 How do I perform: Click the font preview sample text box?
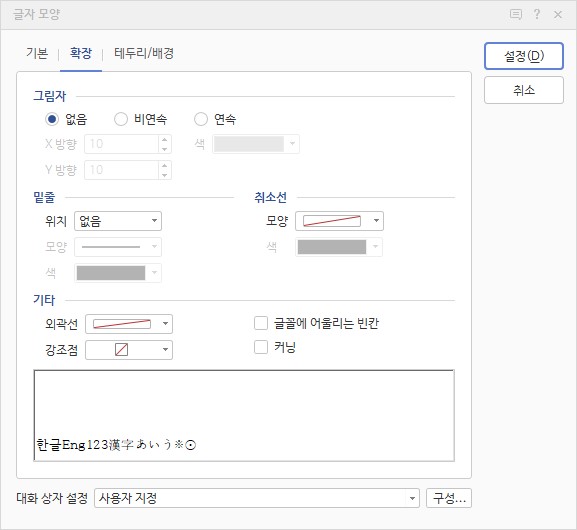(244, 416)
